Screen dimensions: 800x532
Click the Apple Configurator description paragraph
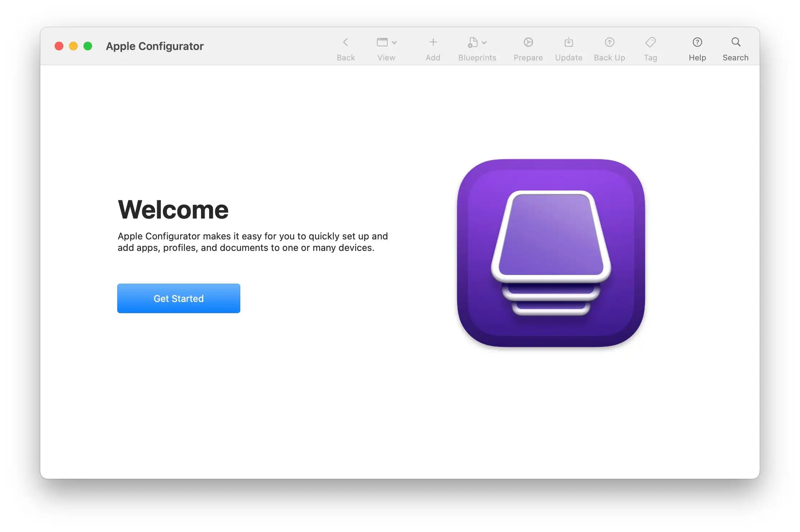(253, 242)
